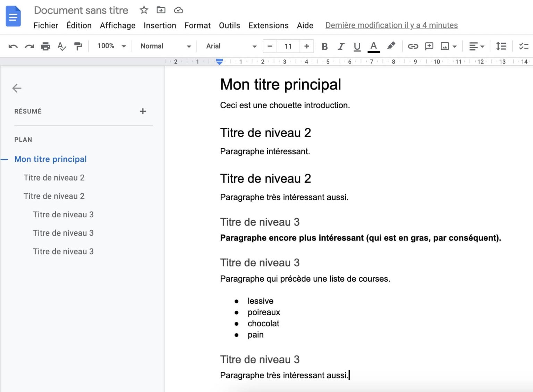Toggle underline formatting
Viewport: 533px width, 392px height.
(x=357, y=46)
